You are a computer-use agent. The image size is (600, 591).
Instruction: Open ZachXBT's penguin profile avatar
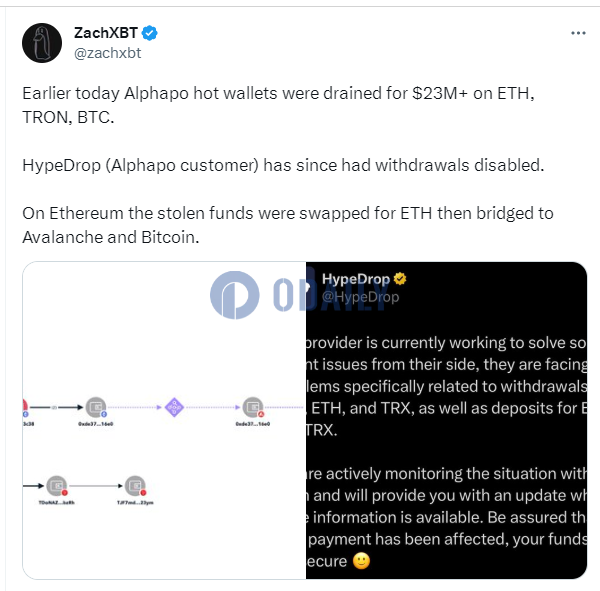coord(42,42)
